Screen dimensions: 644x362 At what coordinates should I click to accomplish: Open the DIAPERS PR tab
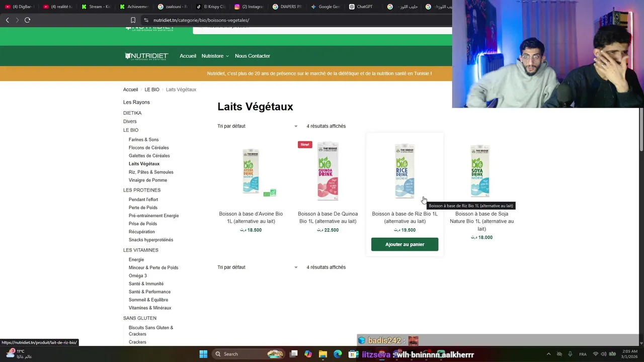pyautogui.click(x=287, y=7)
